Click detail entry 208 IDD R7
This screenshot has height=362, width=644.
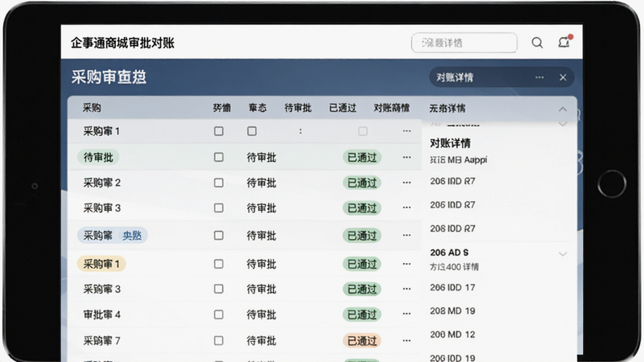point(452,228)
